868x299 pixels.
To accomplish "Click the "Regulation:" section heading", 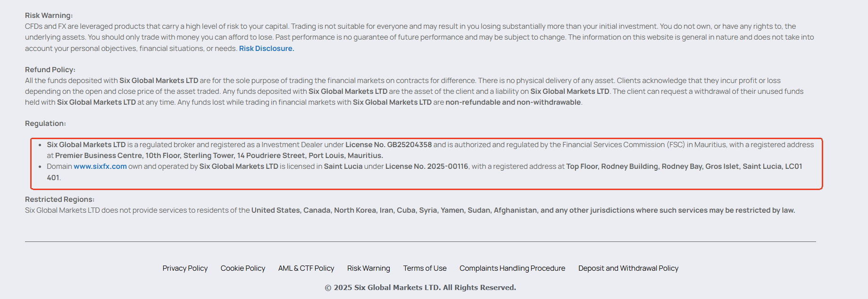I will click(x=45, y=124).
